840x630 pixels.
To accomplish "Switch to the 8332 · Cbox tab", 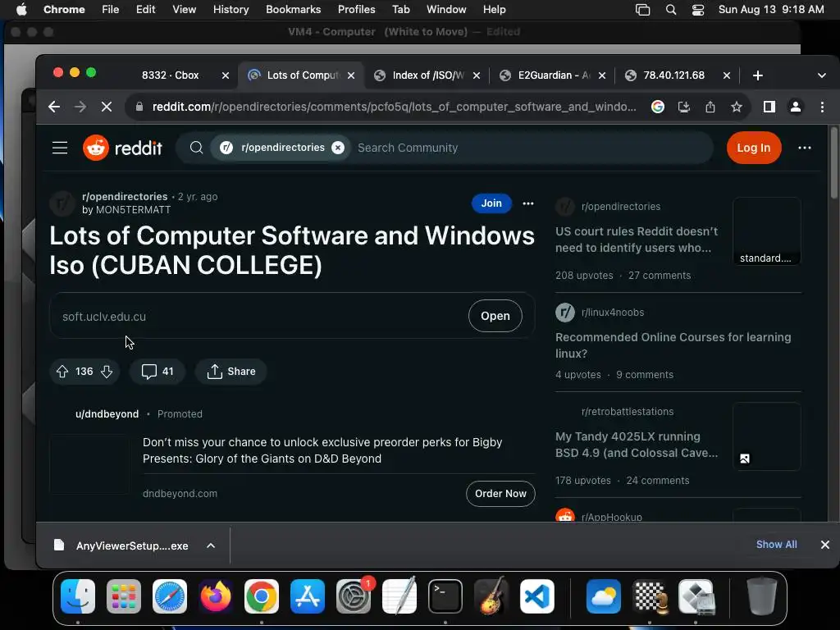I will [171, 75].
